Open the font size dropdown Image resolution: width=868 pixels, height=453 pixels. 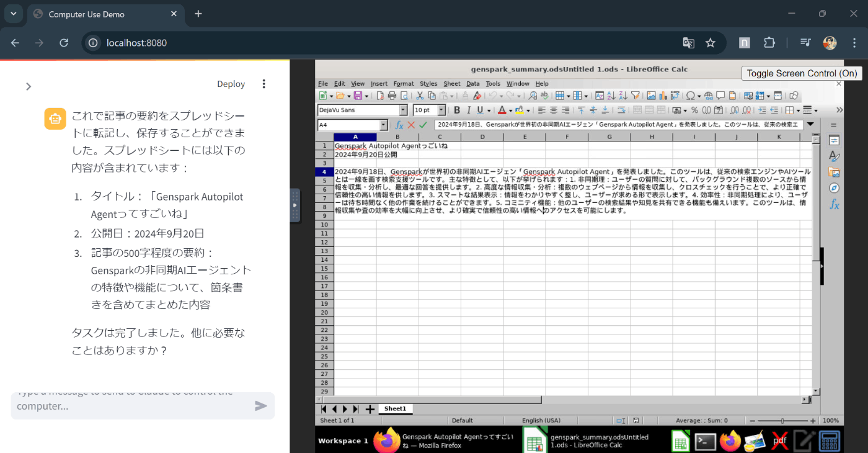[441, 110]
